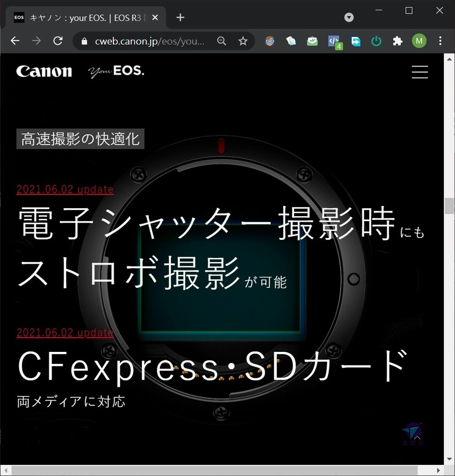The image size is (455, 476).
Task: Close the your EOS. tab
Action: tap(155, 18)
